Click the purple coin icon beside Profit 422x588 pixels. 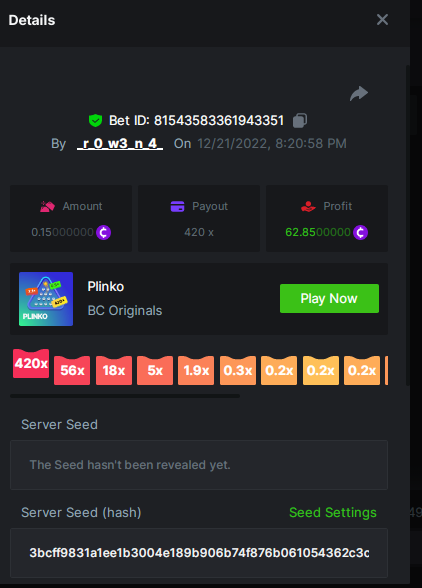(x=360, y=232)
